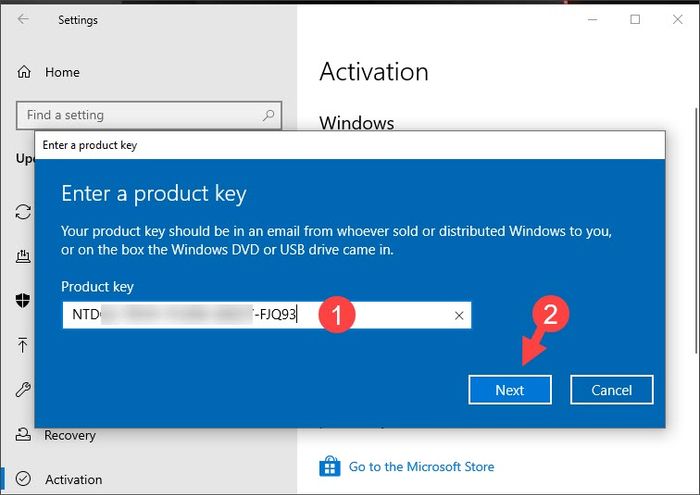Click the Recovery icon in sidebar
The height and width of the screenshot is (495, 700).
point(23,435)
